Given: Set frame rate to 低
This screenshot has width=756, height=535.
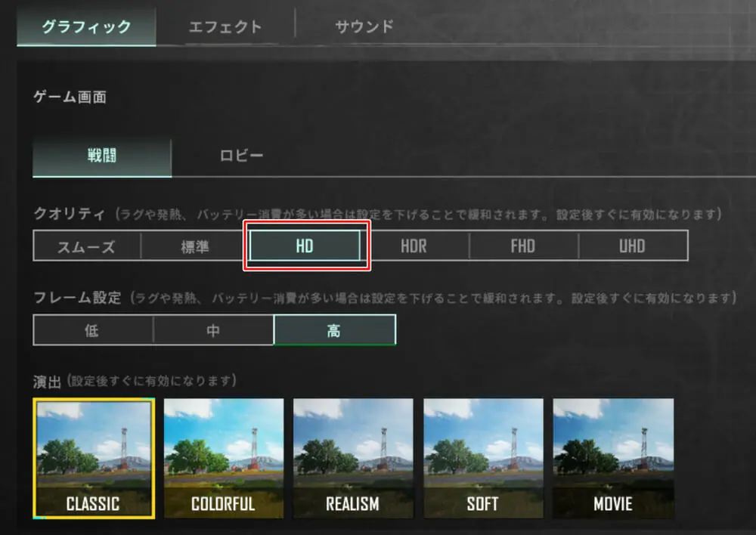Looking at the screenshot, I should coord(92,330).
